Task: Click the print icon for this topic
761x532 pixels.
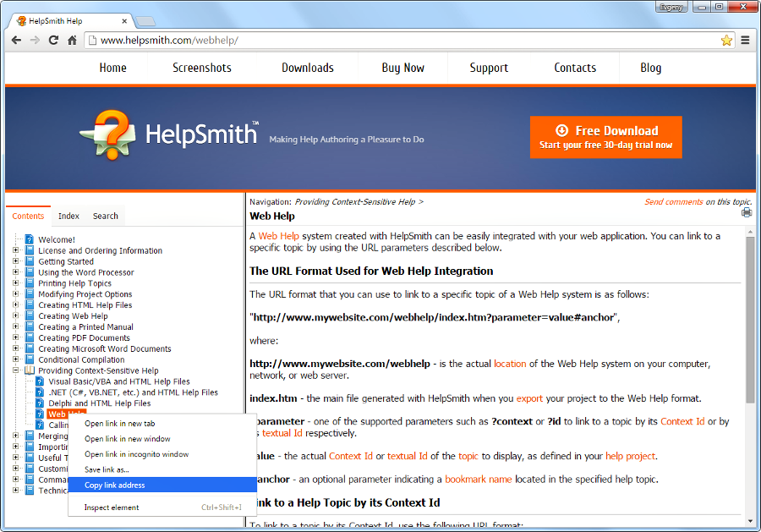Action: (x=747, y=212)
